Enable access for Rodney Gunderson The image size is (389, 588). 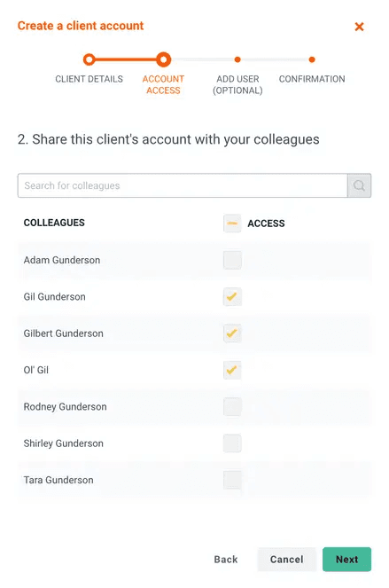[232, 407]
